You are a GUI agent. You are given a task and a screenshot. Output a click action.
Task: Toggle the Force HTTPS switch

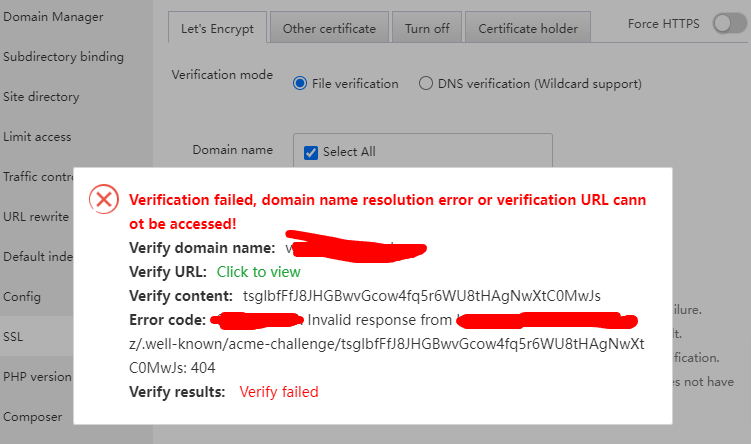[729, 24]
